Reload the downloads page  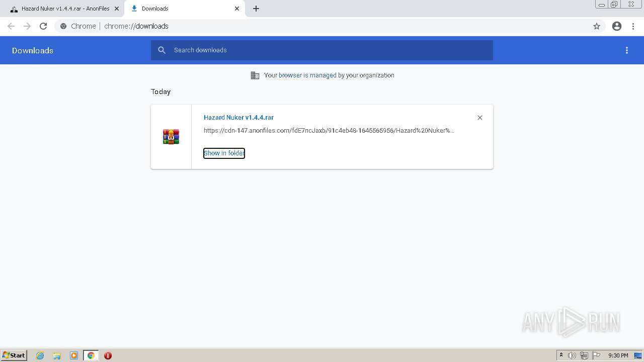coord(43,26)
